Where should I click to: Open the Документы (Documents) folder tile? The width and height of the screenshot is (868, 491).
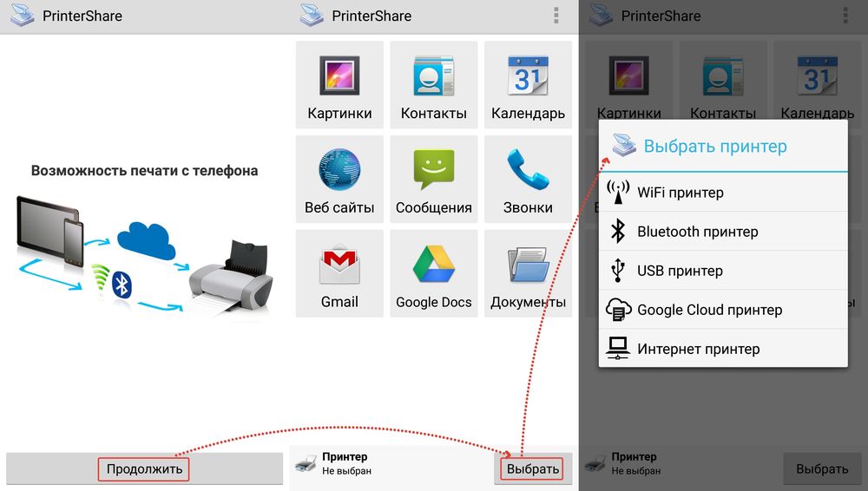click(528, 272)
